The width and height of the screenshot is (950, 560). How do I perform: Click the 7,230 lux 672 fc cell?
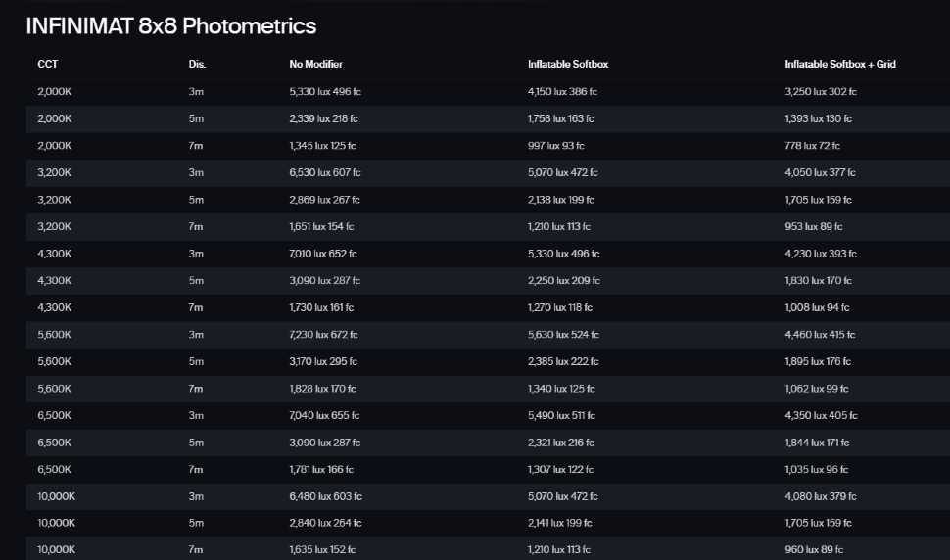coord(323,335)
